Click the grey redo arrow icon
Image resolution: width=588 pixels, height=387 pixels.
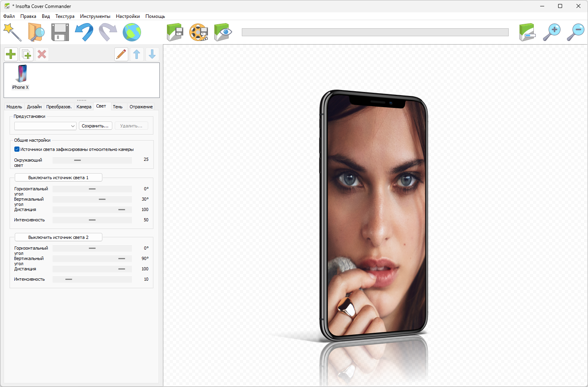point(108,32)
